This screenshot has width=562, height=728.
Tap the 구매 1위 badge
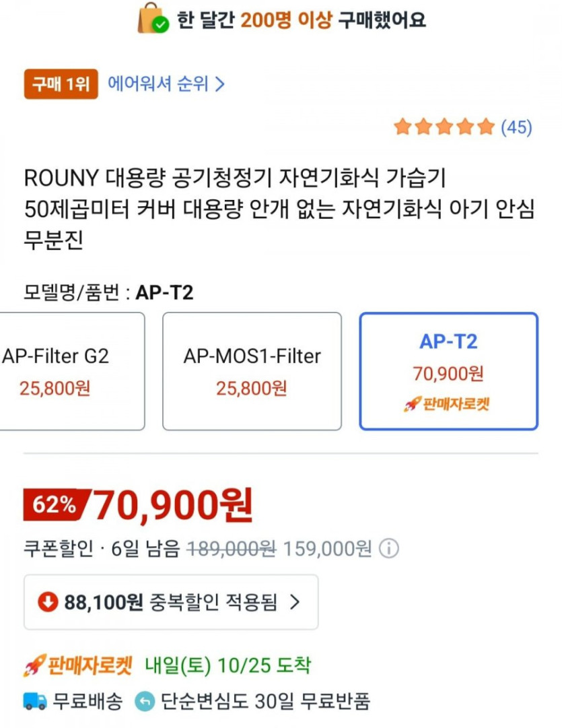pos(61,84)
